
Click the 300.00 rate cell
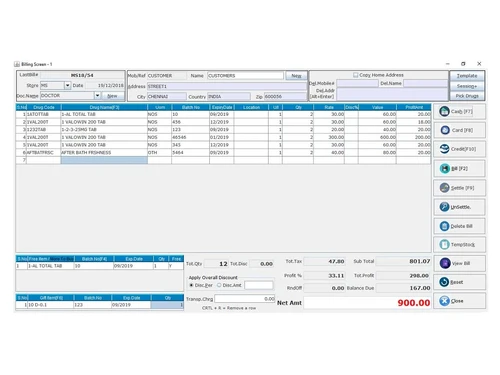click(x=329, y=137)
